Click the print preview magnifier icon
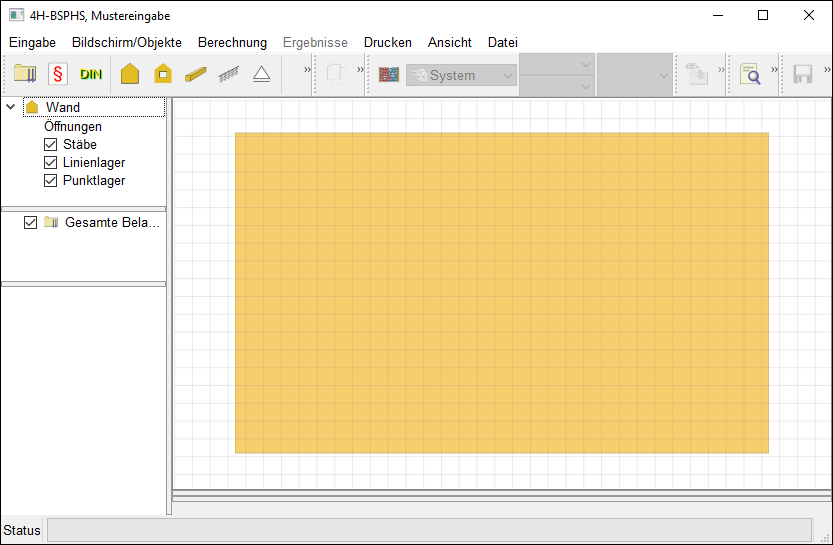833x545 pixels. point(750,74)
